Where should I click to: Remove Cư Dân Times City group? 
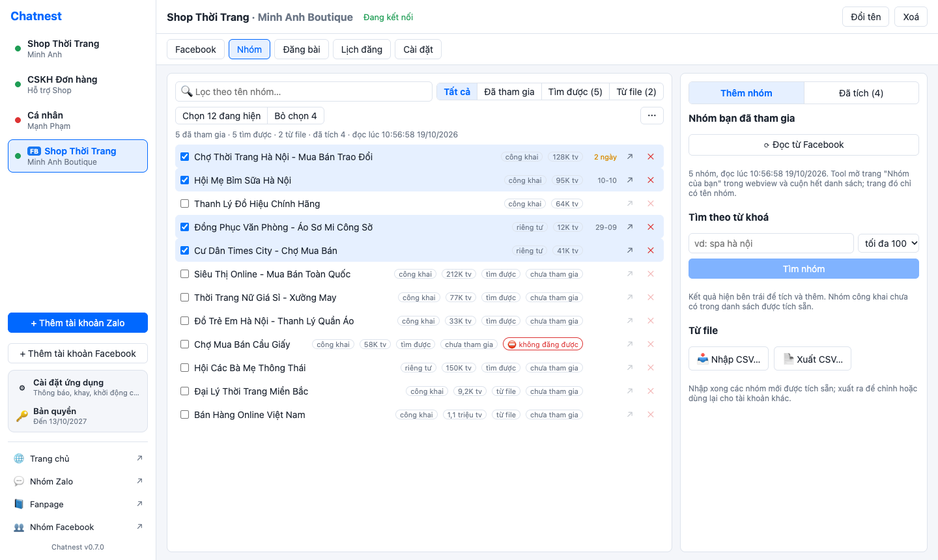click(x=651, y=251)
